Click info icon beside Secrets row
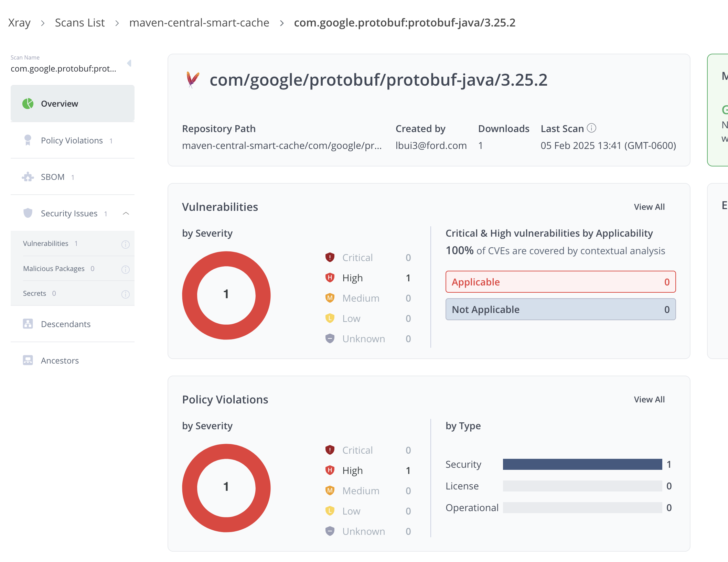The height and width of the screenshot is (562, 728). click(126, 294)
